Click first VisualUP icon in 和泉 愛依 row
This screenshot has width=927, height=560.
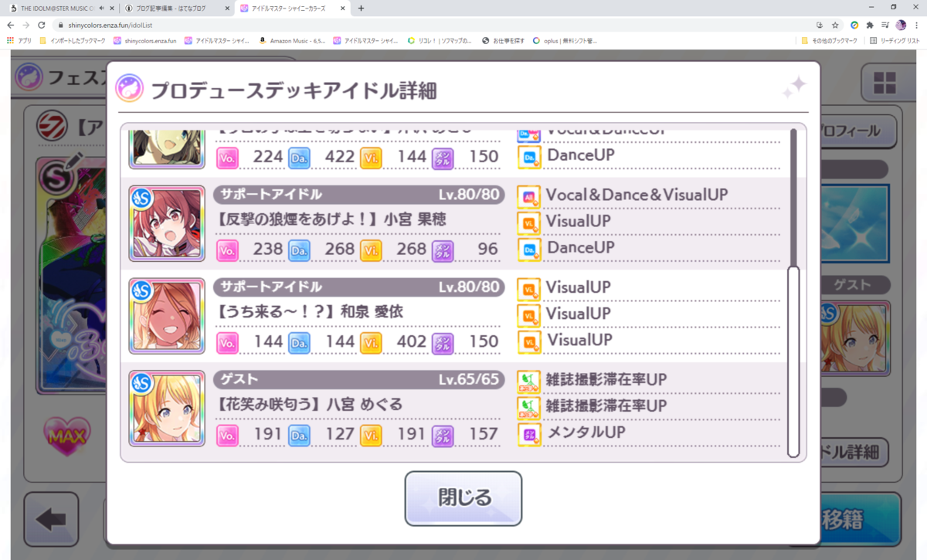click(x=529, y=288)
